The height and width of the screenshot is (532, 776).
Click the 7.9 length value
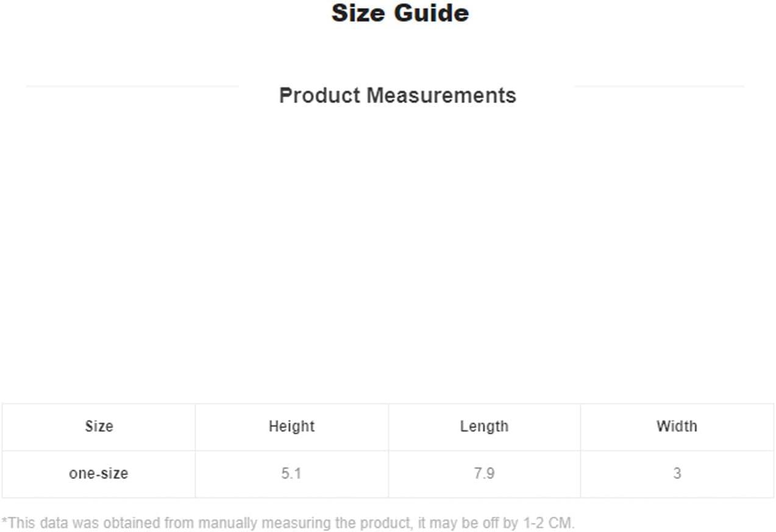pyautogui.click(x=484, y=473)
